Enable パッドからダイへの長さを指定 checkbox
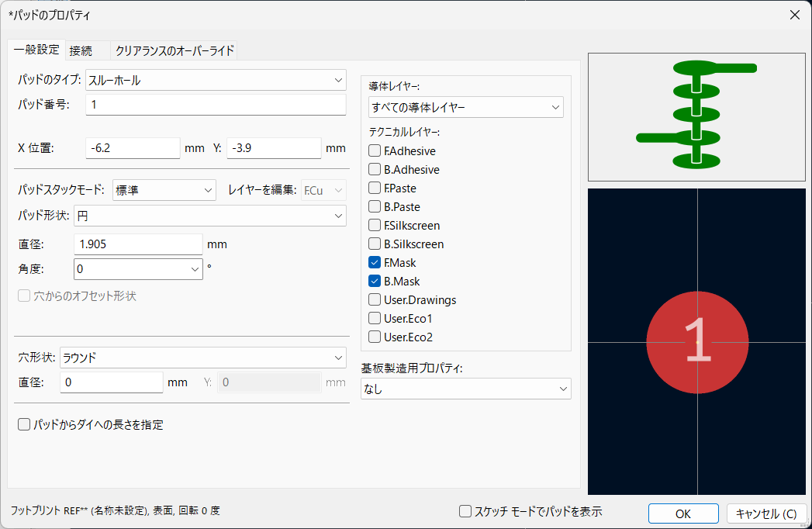This screenshot has width=812, height=529. (x=24, y=425)
